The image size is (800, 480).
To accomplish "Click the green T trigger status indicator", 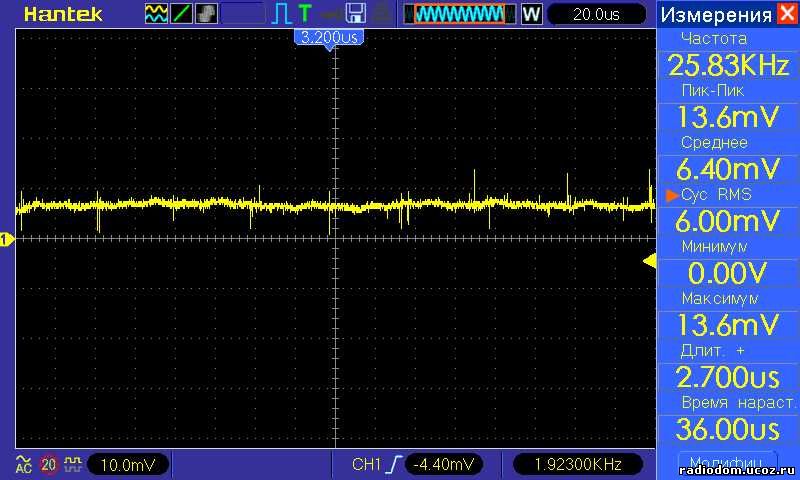I will [305, 14].
